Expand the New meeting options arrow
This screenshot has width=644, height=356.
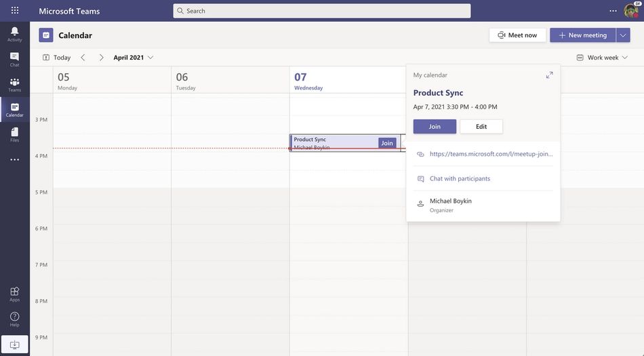(622, 35)
